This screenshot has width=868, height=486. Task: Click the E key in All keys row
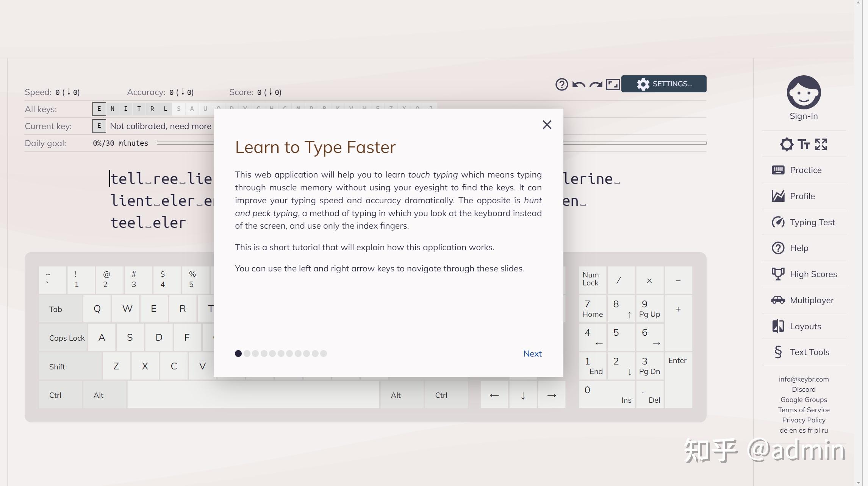(99, 109)
